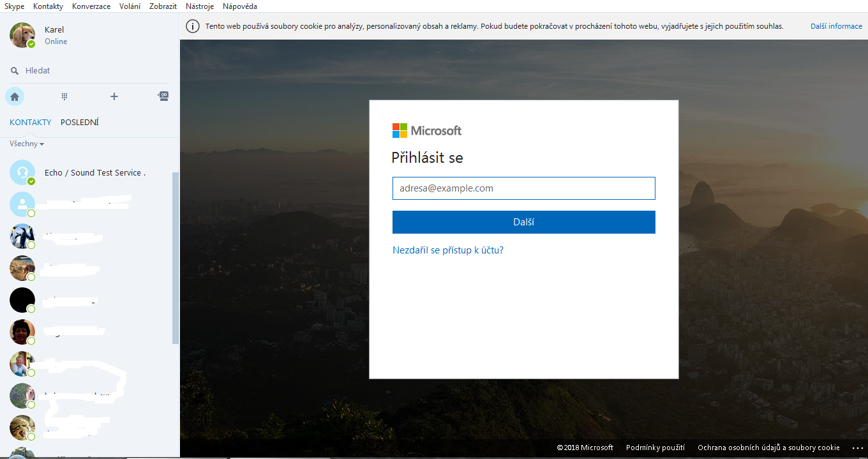Switch to the POSLEDNÍ tab

tap(80, 122)
